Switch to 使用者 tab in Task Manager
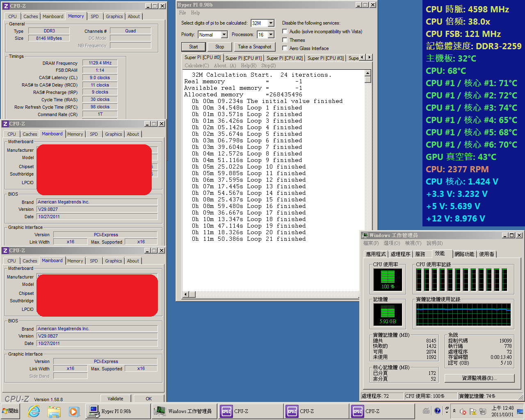525x420 pixels. coord(487,254)
